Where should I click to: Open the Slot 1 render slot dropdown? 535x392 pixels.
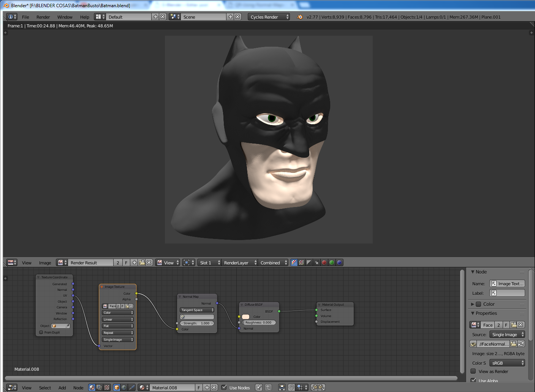click(209, 262)
